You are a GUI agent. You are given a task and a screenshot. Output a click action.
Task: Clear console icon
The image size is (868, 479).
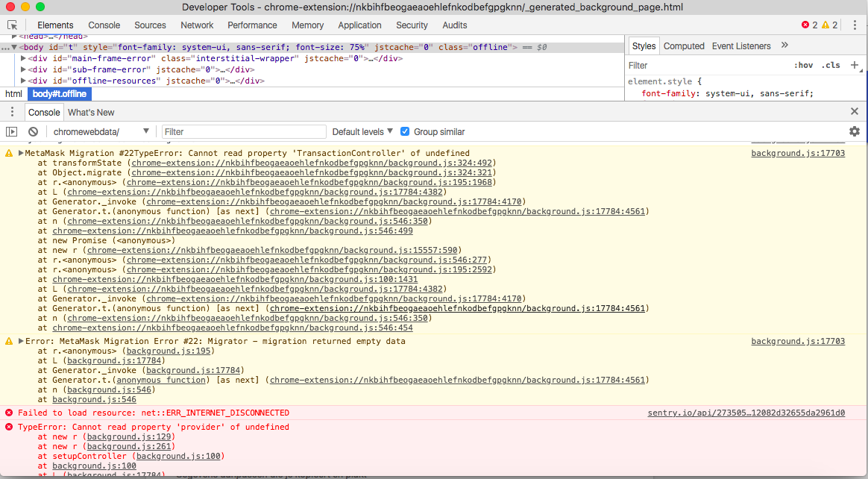pos(34,132)
